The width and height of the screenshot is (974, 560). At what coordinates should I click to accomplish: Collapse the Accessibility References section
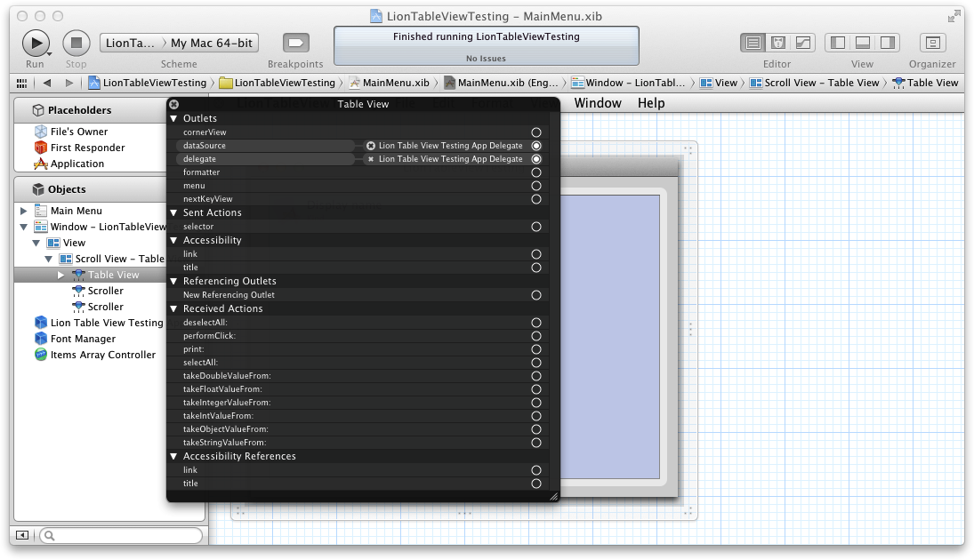tap(174, 456)
